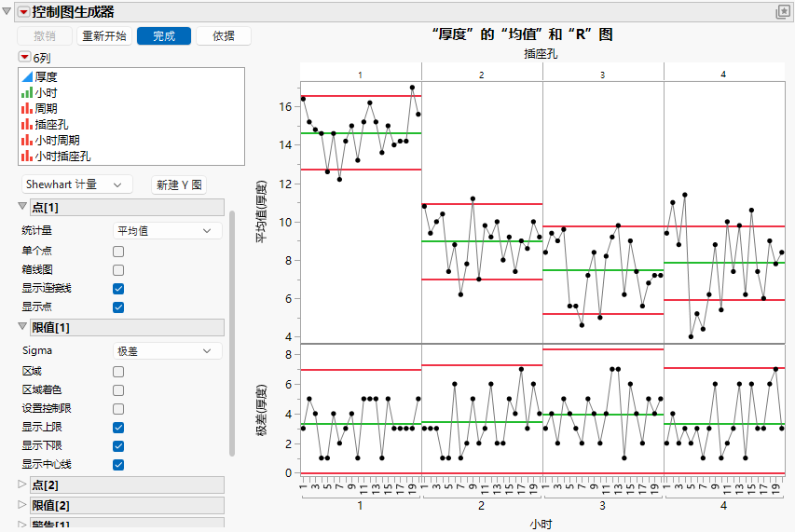Click the Sigma label
The height and width of the screenshot is (532, 795).
[x=37, y=350]
